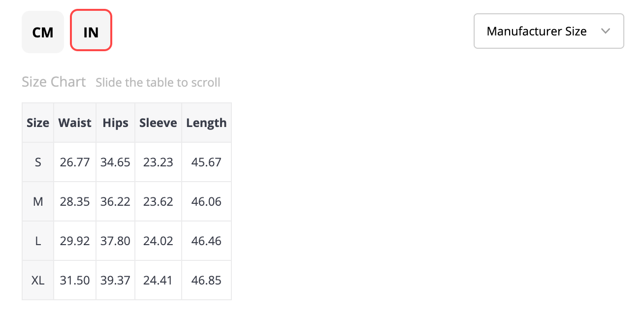Viewport: 644px width, 316px height.
Task: Click hips value 36.22
Action: point(115,202)
